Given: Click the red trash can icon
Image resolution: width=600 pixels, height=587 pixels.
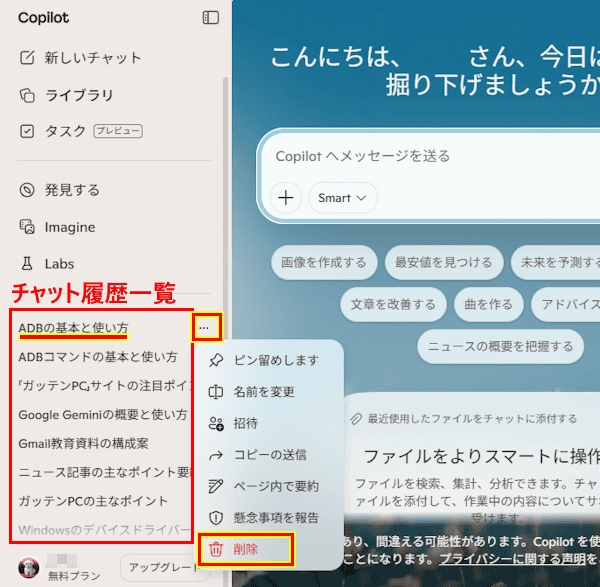Looking at the screenshot, I should pos(216,549).
